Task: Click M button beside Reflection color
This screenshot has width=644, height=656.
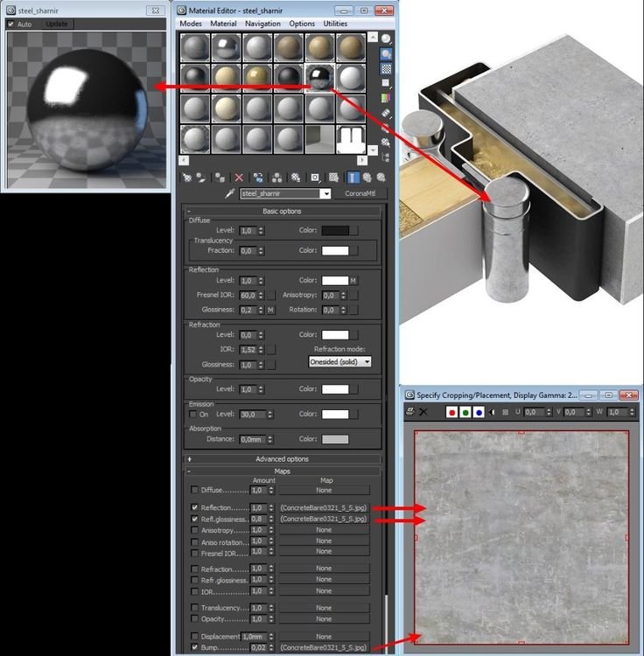Action: [353, 281]
